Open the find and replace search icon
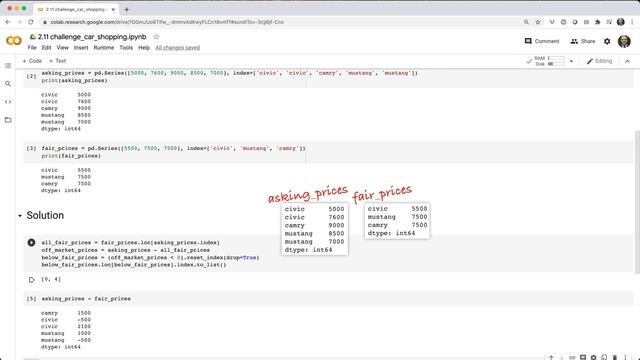Viewport: 640px width, 360px height. tap(8, 84)
